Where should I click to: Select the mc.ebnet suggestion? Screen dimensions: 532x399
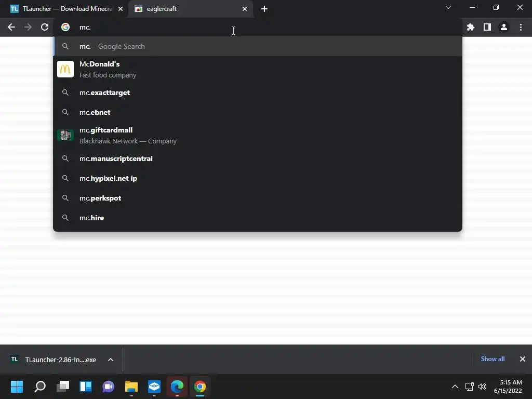[x=258, y=112]
